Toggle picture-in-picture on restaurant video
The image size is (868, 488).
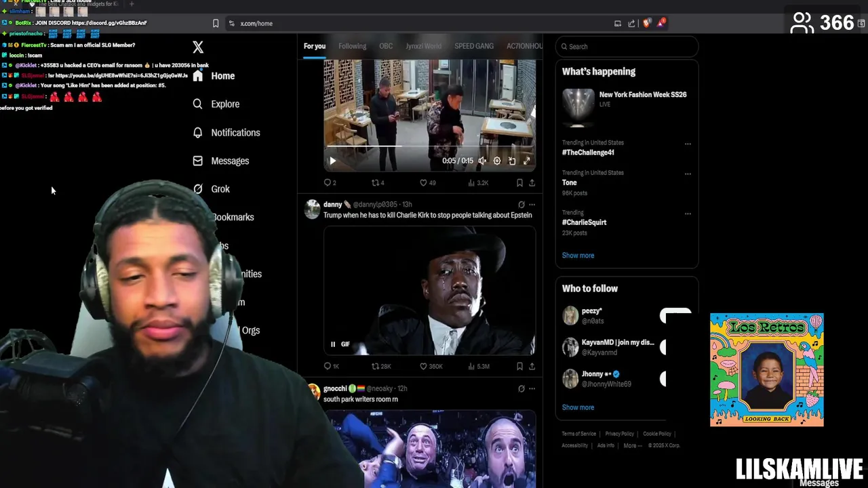[x=512, y=161]
